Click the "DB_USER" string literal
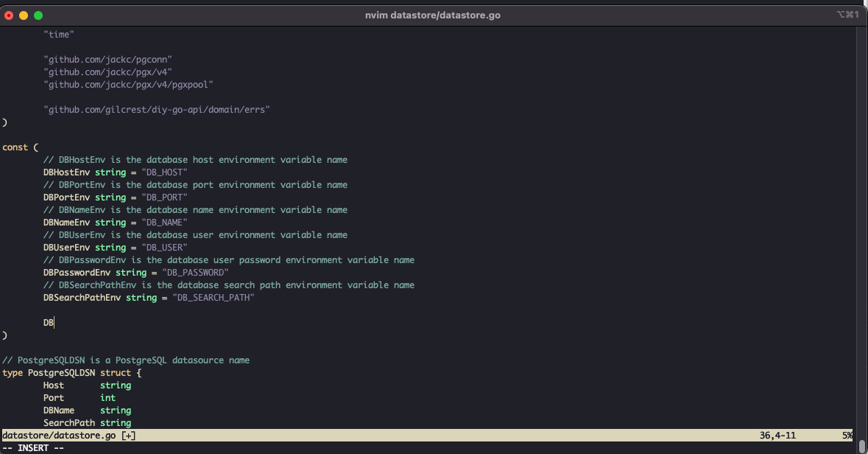 pos(164,248)
